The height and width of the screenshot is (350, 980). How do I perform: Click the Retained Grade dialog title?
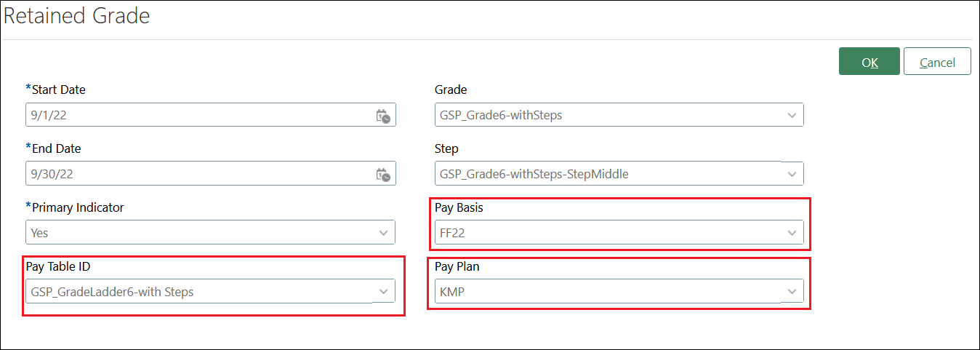pyautogui.click(x=77, y=16)
